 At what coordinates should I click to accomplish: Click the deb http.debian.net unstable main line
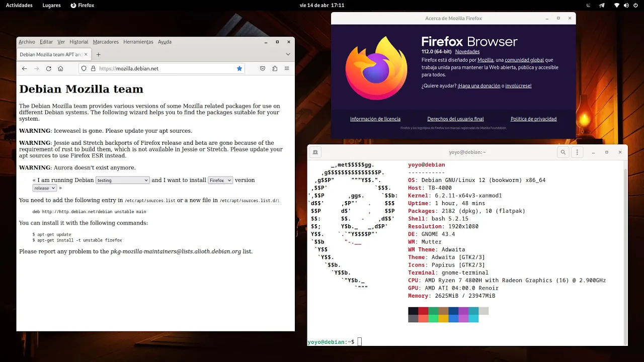coord(89,212)
